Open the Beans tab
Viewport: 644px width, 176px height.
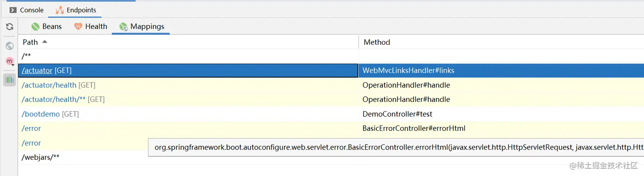46,26
